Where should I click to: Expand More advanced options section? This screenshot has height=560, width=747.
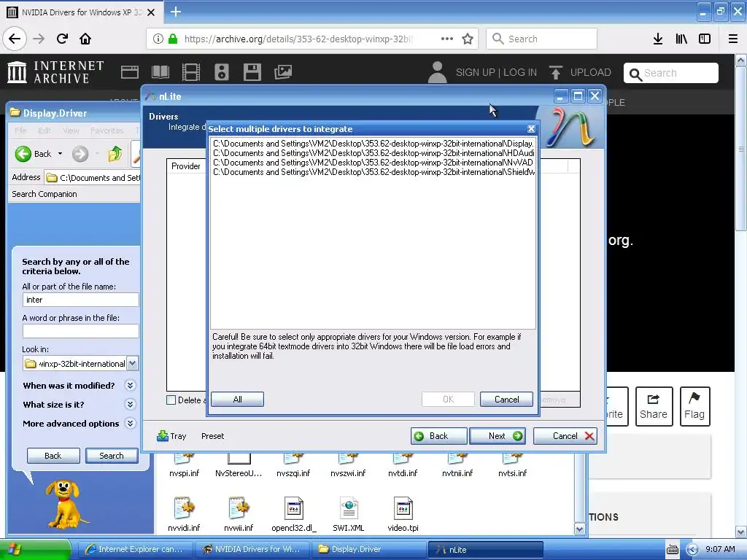(130, 424)
